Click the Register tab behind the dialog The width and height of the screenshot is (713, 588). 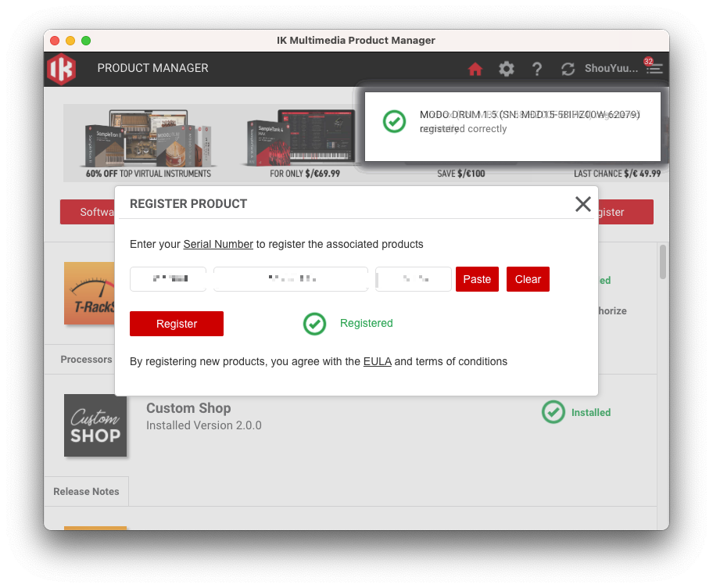pos(625,212)
